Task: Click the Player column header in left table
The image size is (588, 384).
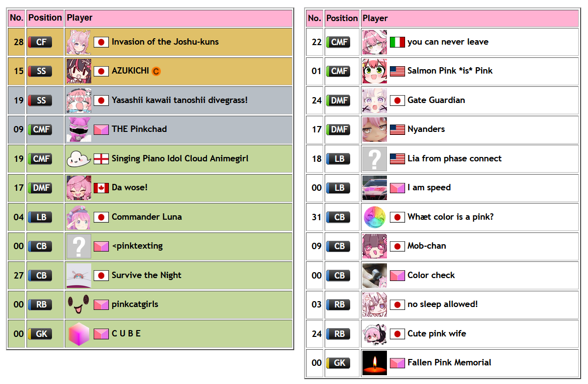Action: pyautogui.click(x=179, y=18)
